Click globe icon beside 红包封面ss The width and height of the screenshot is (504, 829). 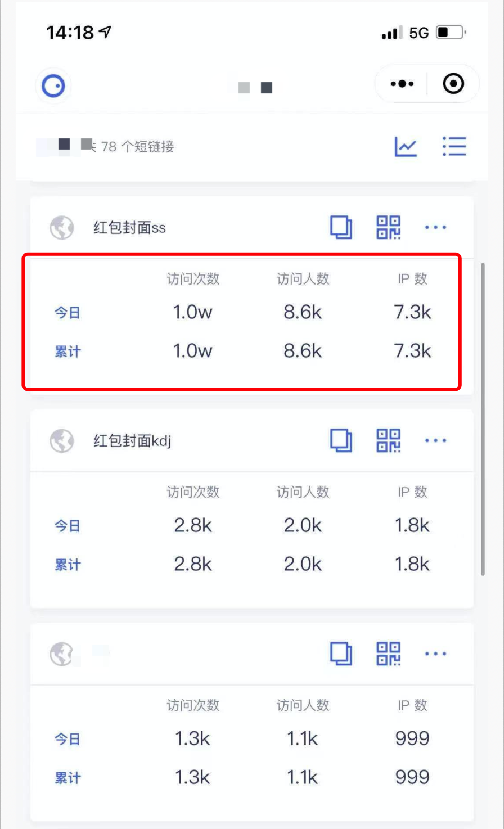62,228
